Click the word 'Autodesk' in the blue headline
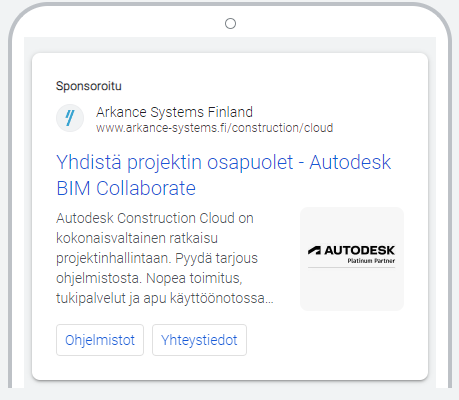Image resolution: width=459 pixels, height=400 pixels. pos(350,162)
